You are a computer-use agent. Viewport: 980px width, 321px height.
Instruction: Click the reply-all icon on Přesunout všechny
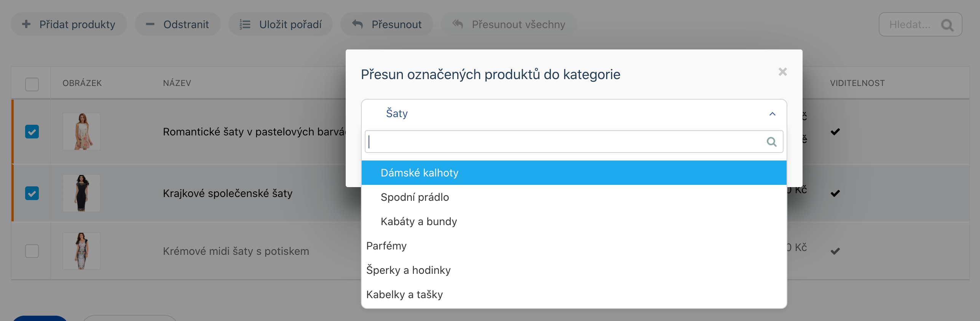(458, 24)
